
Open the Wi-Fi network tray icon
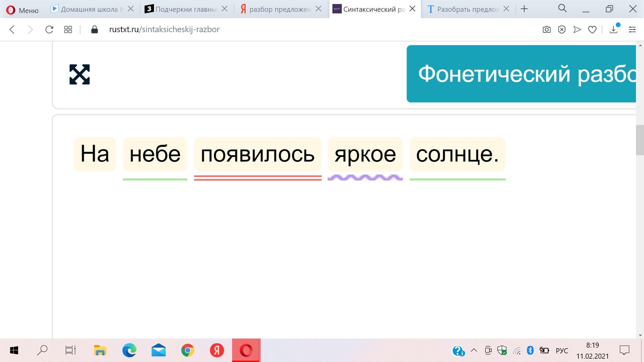(517, 351)
